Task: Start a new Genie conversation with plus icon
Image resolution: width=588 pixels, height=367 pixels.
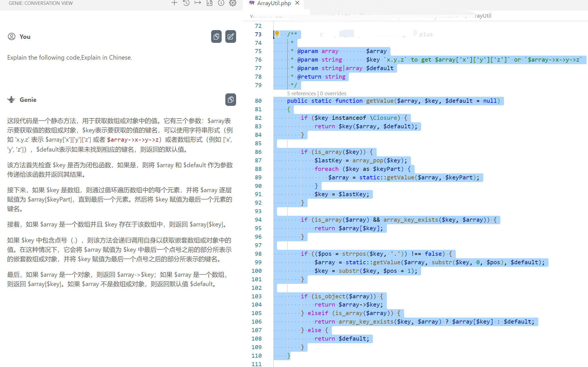Action: coord(174,3)
